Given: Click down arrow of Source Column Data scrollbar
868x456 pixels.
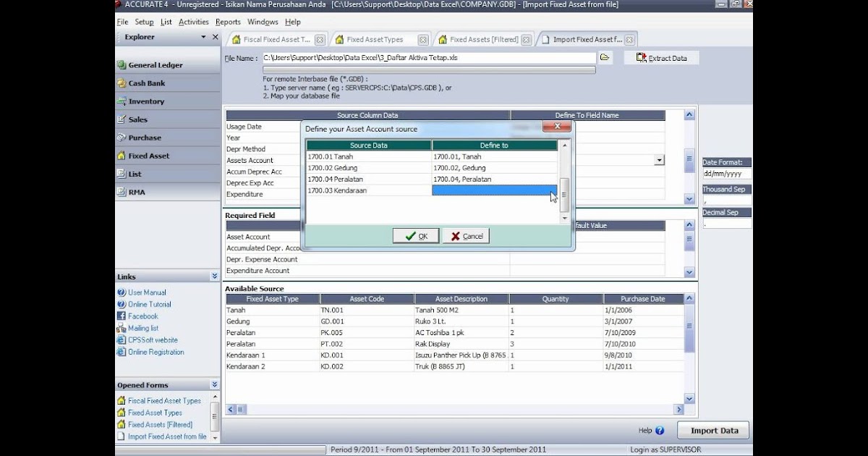Looking at the screenshot, I should 689,199.
